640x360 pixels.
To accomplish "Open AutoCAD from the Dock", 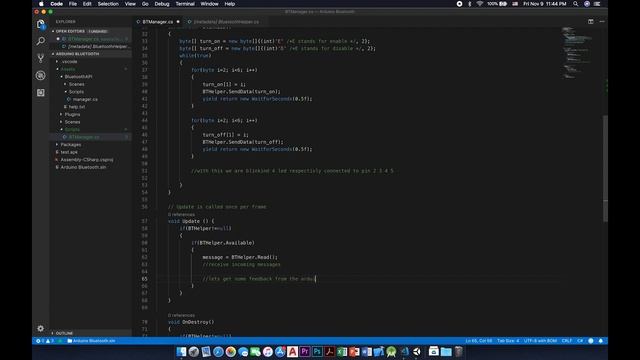I will pos(292,351).
